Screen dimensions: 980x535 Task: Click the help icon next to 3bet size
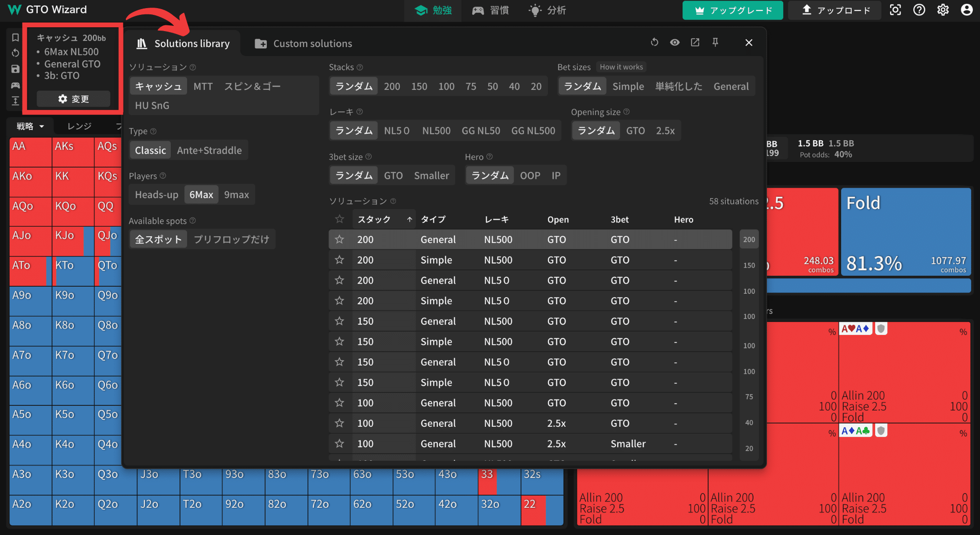pos(368,156)
